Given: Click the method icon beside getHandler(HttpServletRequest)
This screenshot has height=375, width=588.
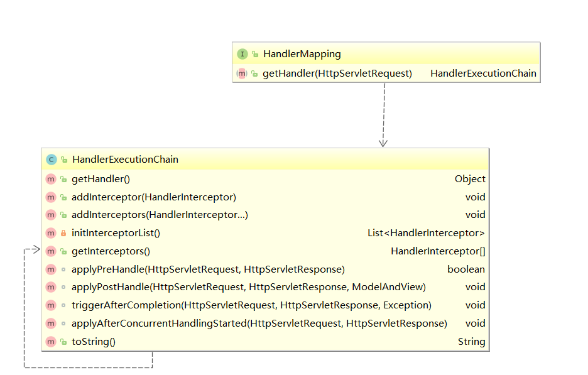Looking at the screenshot, I should (x=242, y=73).
